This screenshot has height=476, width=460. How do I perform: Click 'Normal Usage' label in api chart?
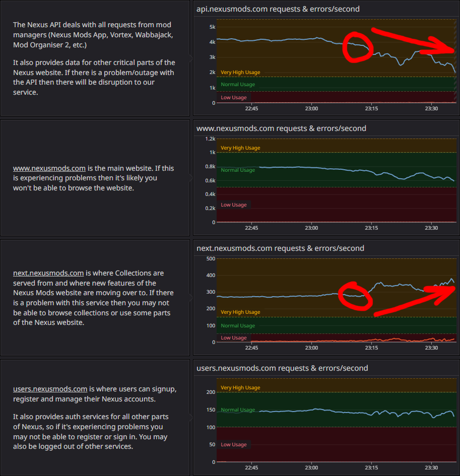point(238,85)
